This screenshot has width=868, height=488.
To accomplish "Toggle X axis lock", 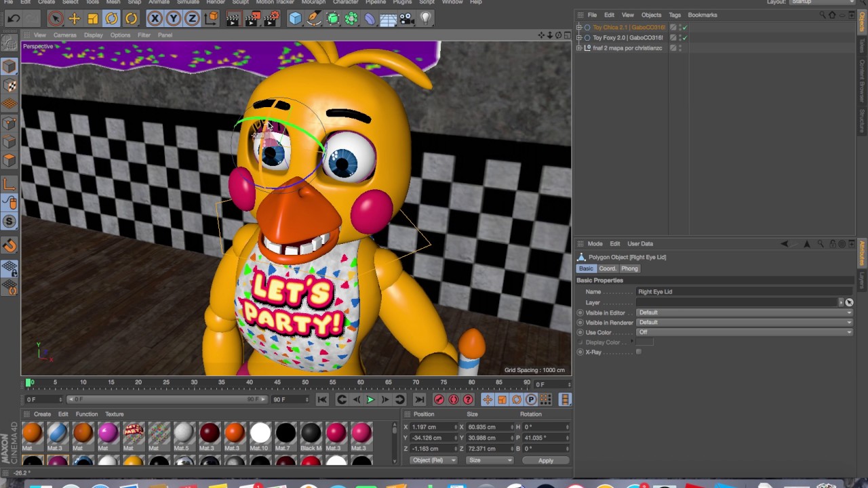I will point(155,19).
